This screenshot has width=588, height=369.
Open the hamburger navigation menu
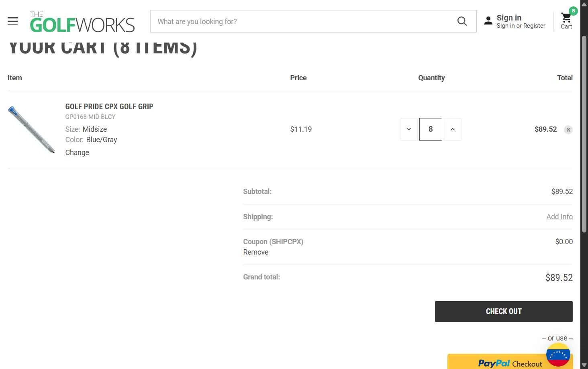(13, 21)
